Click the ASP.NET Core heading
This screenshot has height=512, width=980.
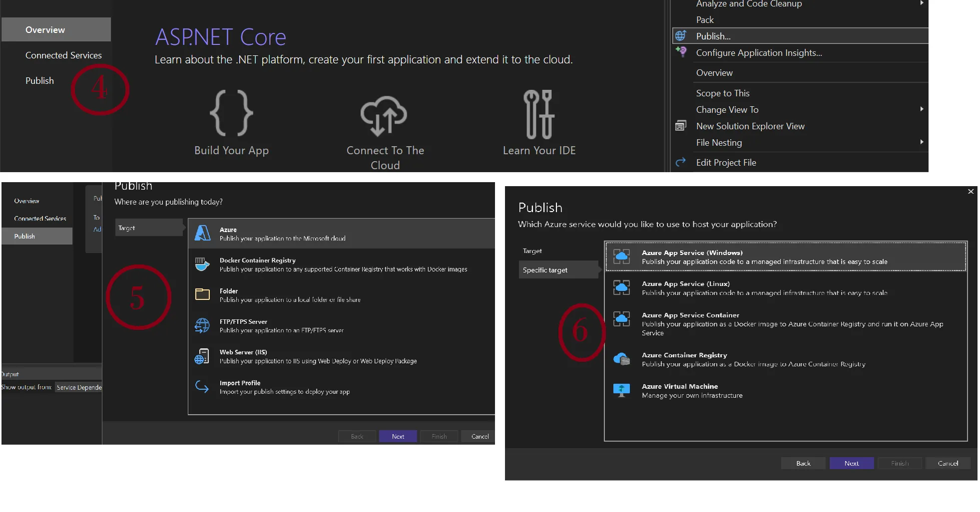click(x=220, y=37)
